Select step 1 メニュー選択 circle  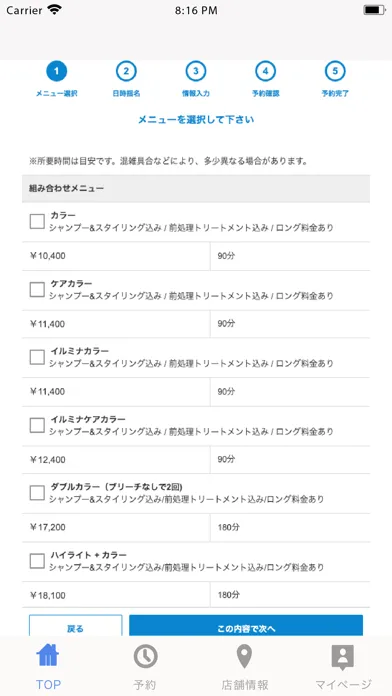point(56,71)
